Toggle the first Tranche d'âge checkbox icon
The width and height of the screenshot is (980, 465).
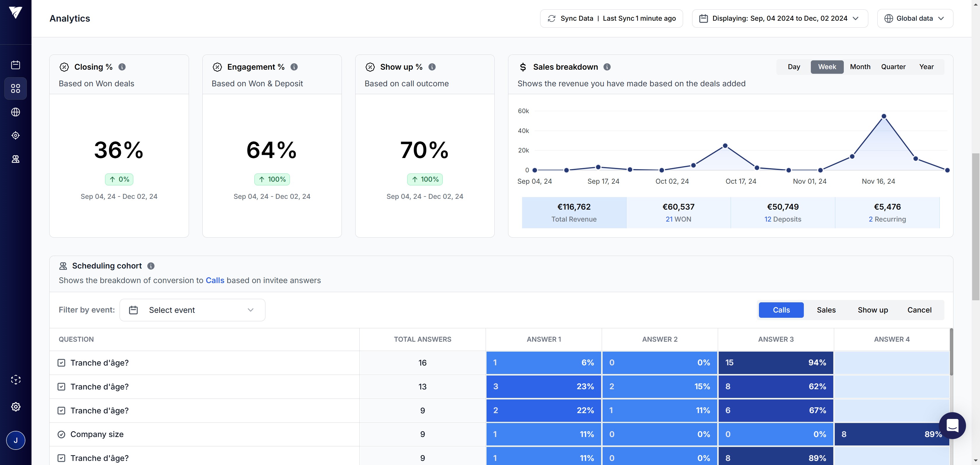61,363
